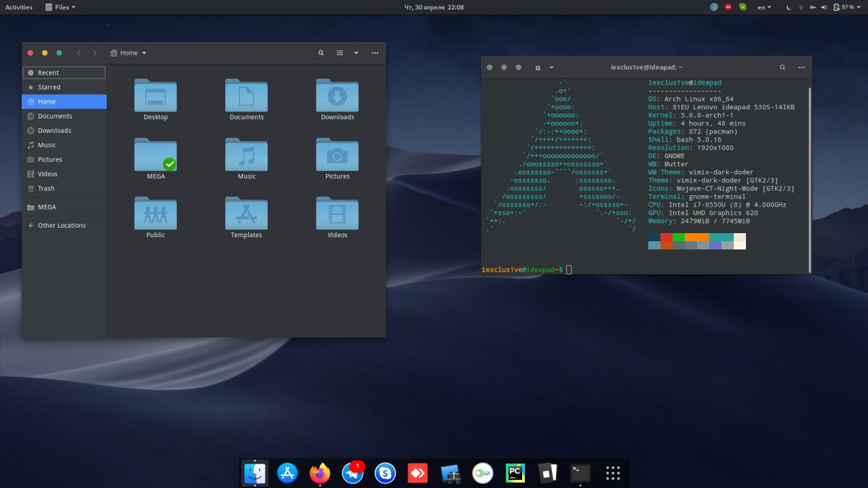Open the Pictures folder icon in main pane

337,155
